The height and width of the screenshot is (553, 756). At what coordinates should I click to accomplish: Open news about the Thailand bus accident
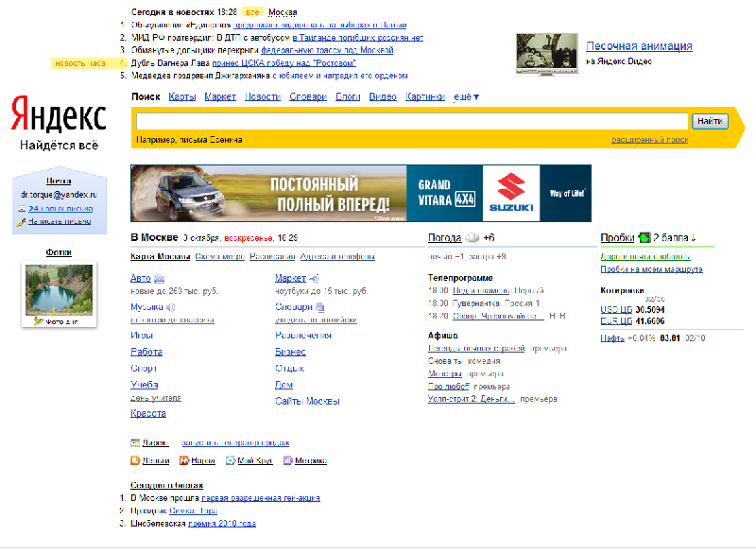click(358, 38)
